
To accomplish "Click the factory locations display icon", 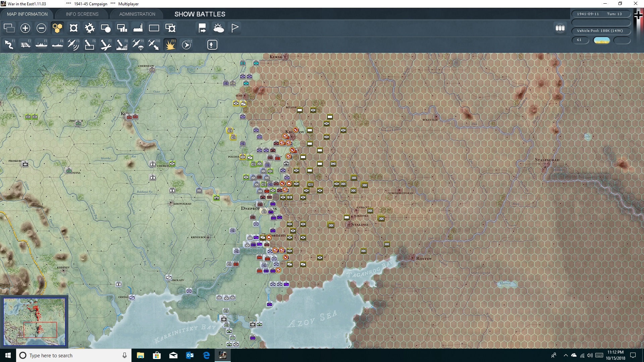I will pyautogui.click(x=138, y=28).
